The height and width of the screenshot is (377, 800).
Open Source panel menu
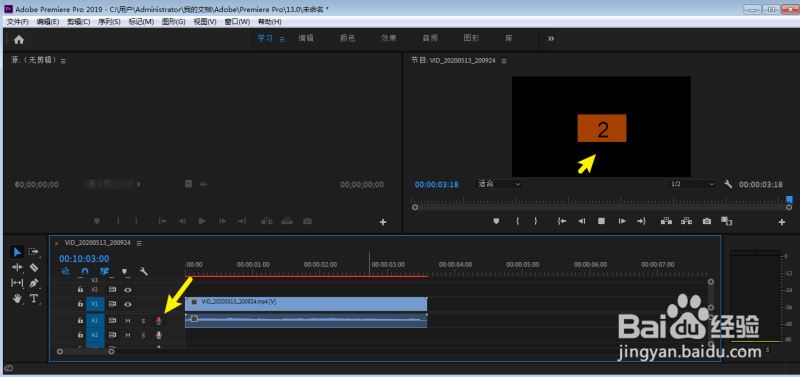click(63, 61)
